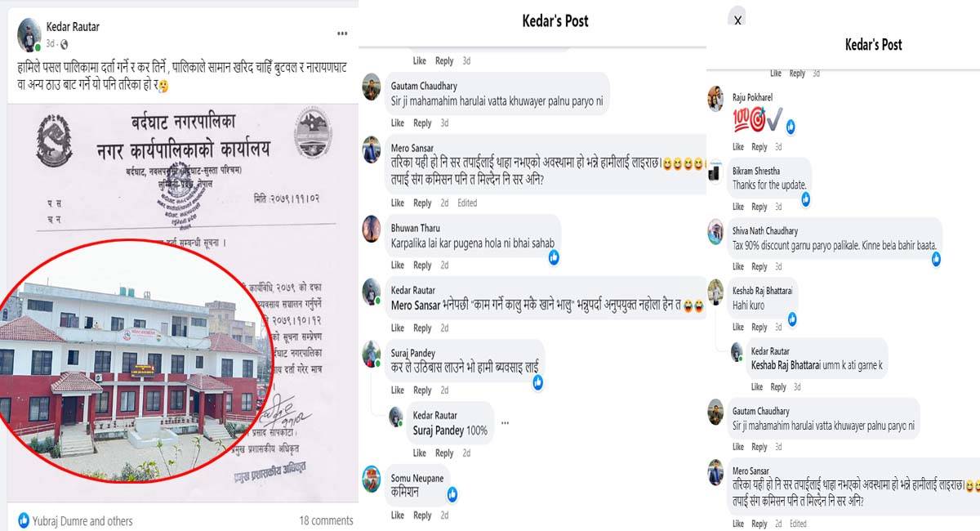Like Bhuwan Tharu's comment

(x=397, y=265)
